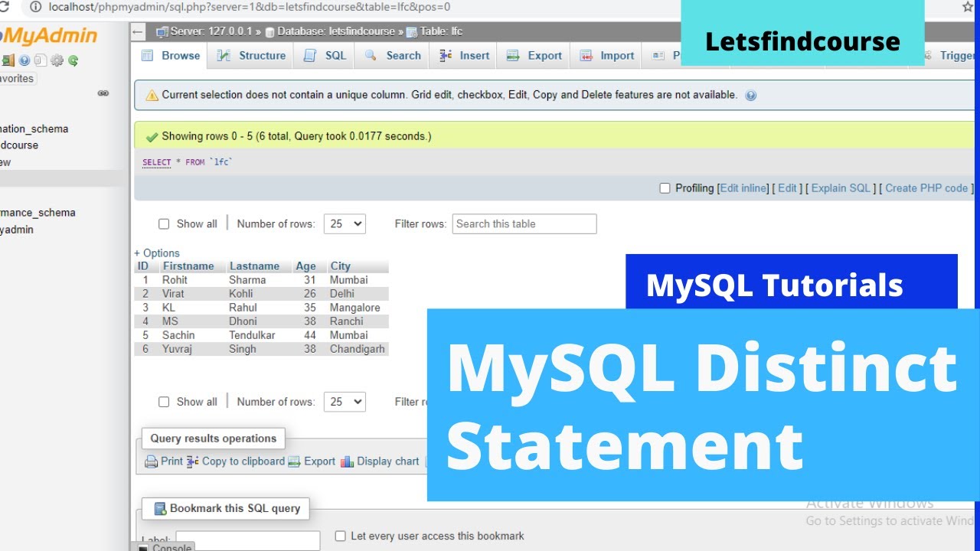The height and width of the screenshot is (551, 980).
Task: Open the Triggers tab
Action: (x=949, y=56)
